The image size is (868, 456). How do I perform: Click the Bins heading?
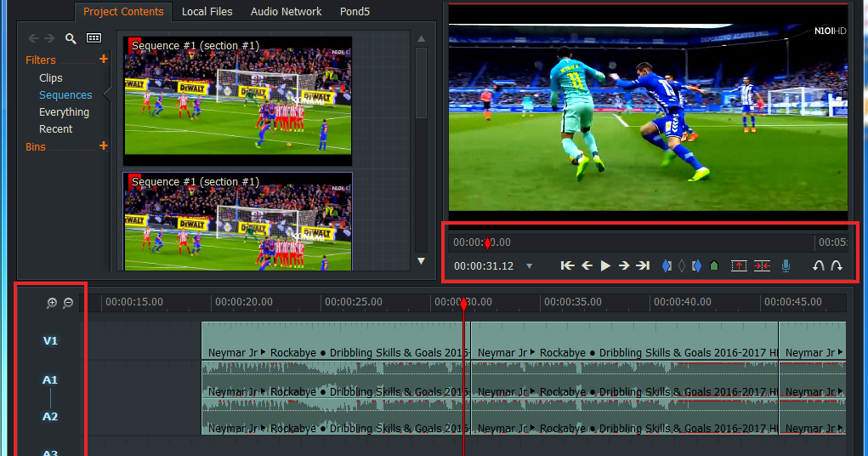tap(36, 147)
